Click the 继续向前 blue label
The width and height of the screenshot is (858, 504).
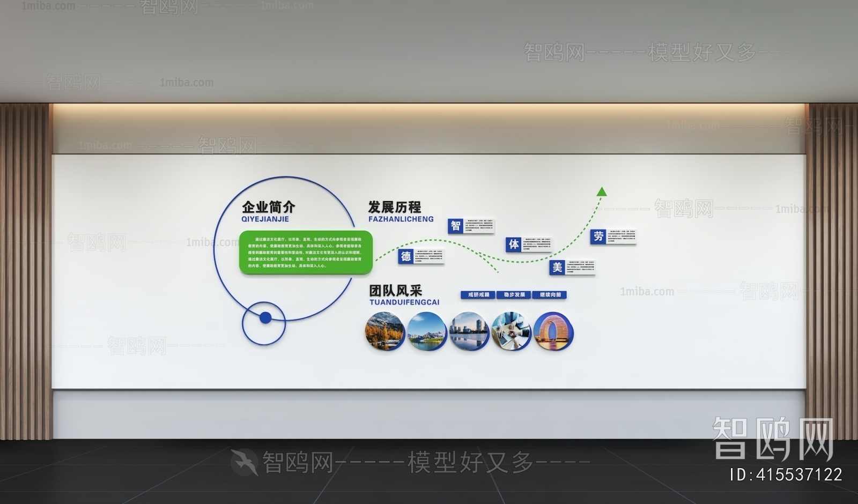[550, 295]
